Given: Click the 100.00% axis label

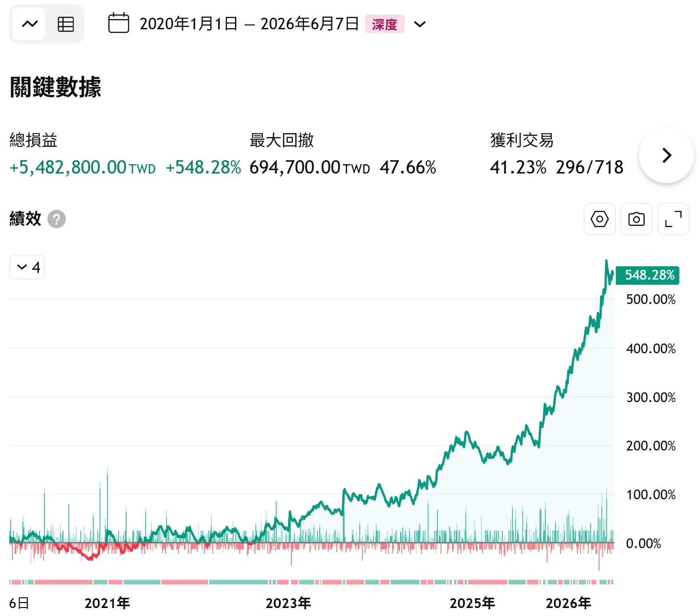Looking at the screenshot, I should point(651,495).
